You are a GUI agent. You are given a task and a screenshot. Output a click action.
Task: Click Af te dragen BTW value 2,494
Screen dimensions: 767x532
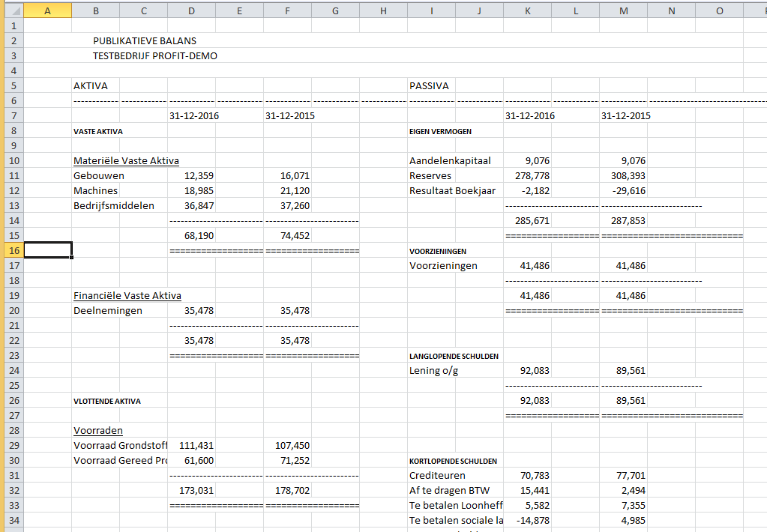pos(634,491)
